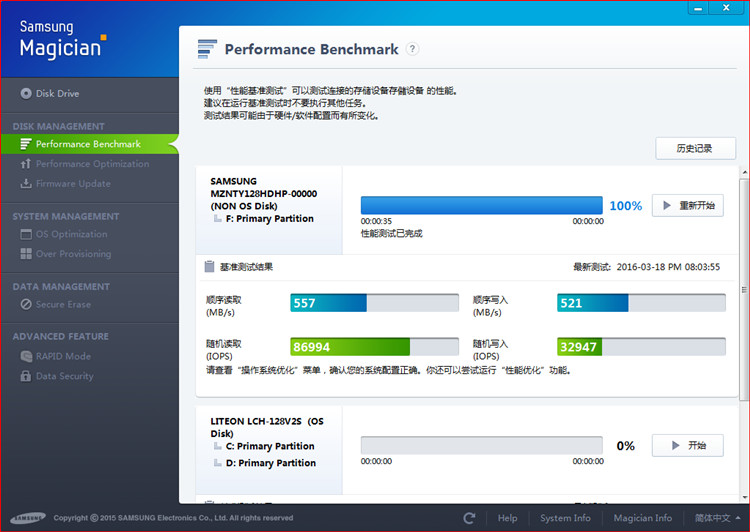This screenshot has width=750, height=532.
Task: Click the scrollbar up arrow
Action: coord(745,172)
